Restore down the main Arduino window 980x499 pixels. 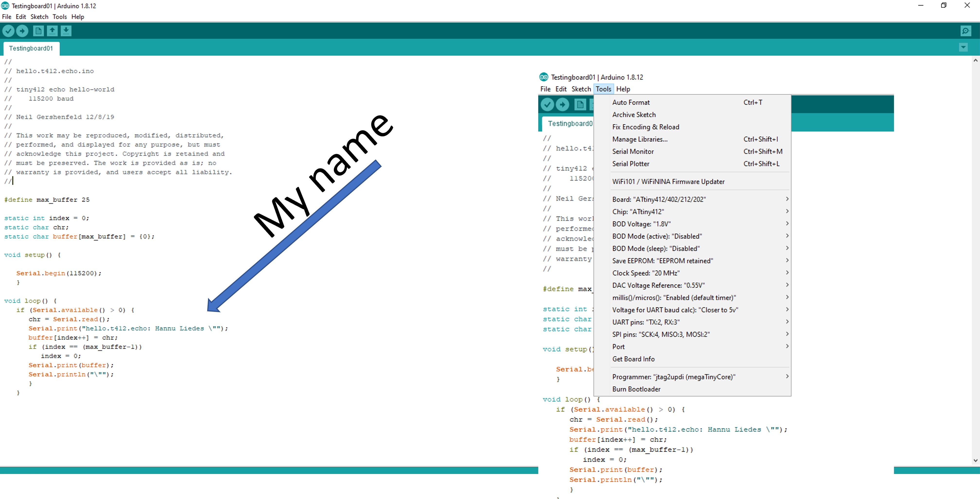coord(944,5)
